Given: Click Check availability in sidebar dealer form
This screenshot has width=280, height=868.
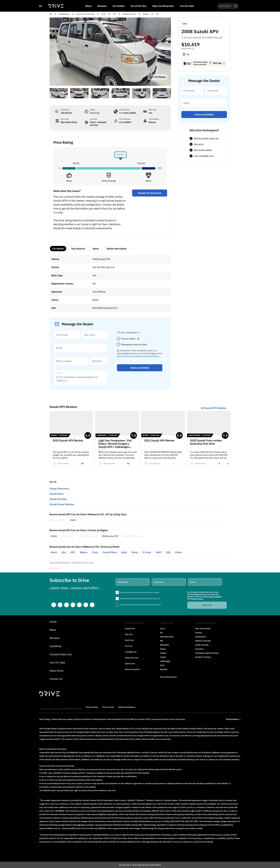Looking at the screenshot, I should coord(204,115).
